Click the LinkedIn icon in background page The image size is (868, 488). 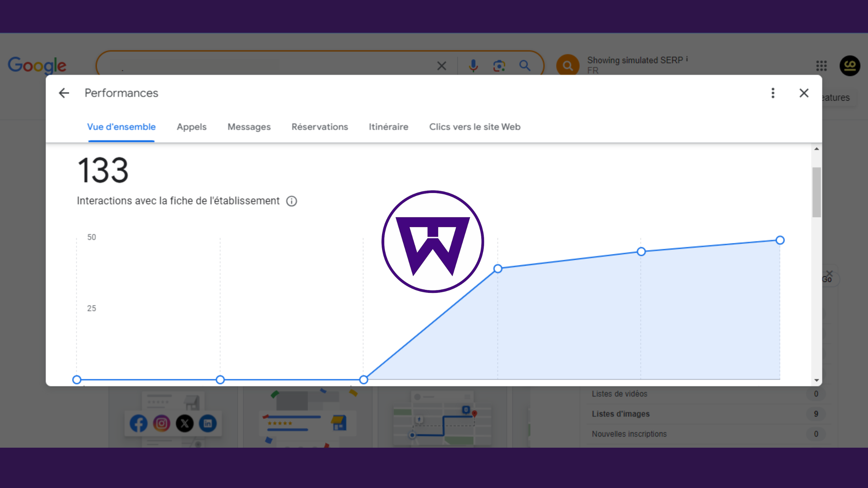pos(208,424)
